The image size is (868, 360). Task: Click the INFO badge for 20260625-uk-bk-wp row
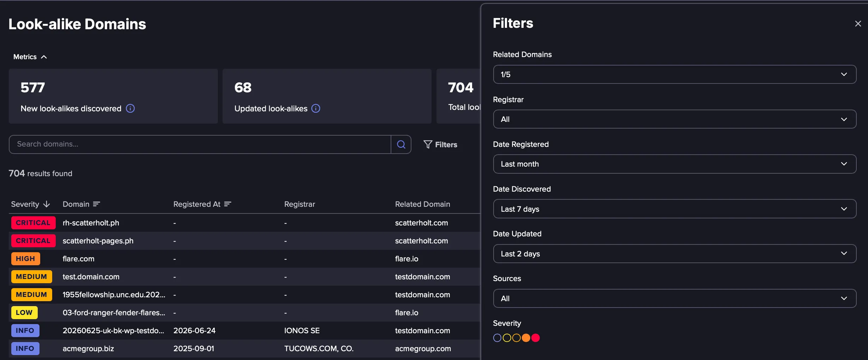[25, 331]
